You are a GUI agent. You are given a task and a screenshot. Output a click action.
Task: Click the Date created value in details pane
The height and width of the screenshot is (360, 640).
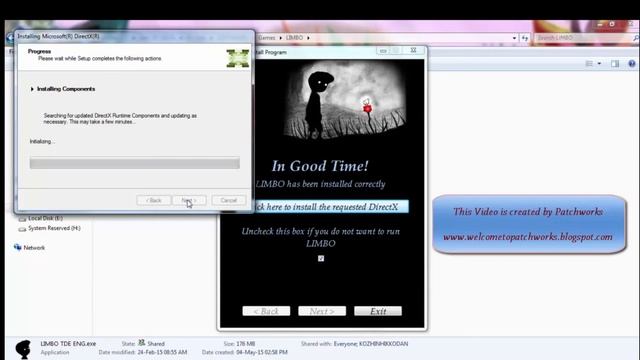tap(262, 352)
